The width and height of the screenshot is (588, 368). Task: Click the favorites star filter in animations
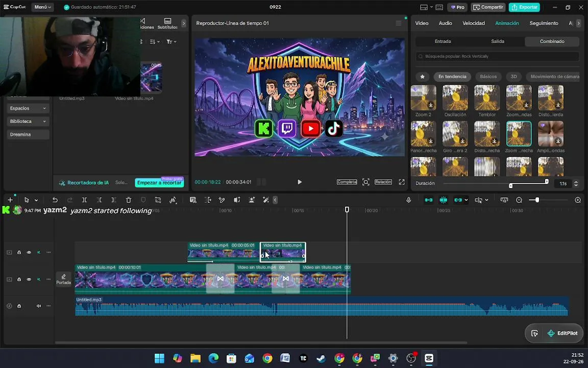pyautogui.click(x=422, y=77)
